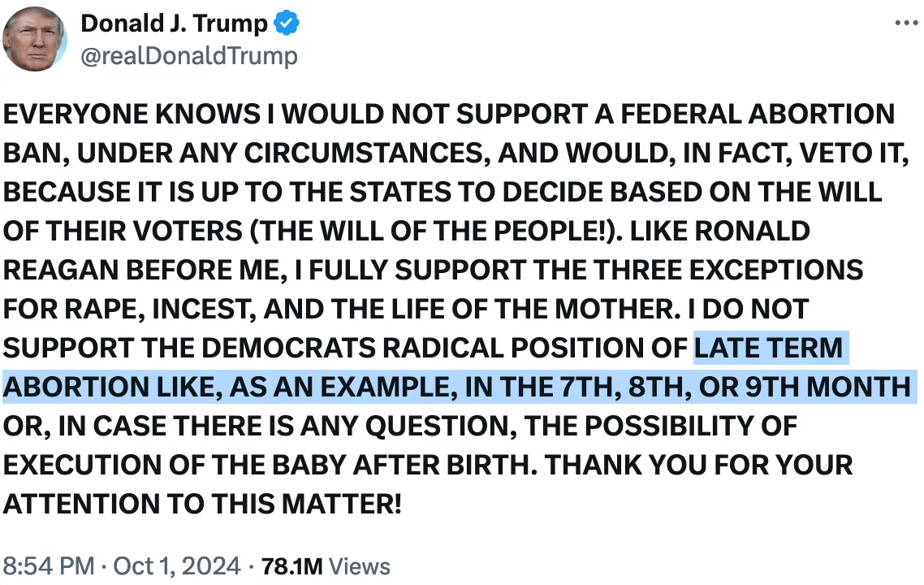Open Donald J. Trump's profile picture

(x=36, y=39)
